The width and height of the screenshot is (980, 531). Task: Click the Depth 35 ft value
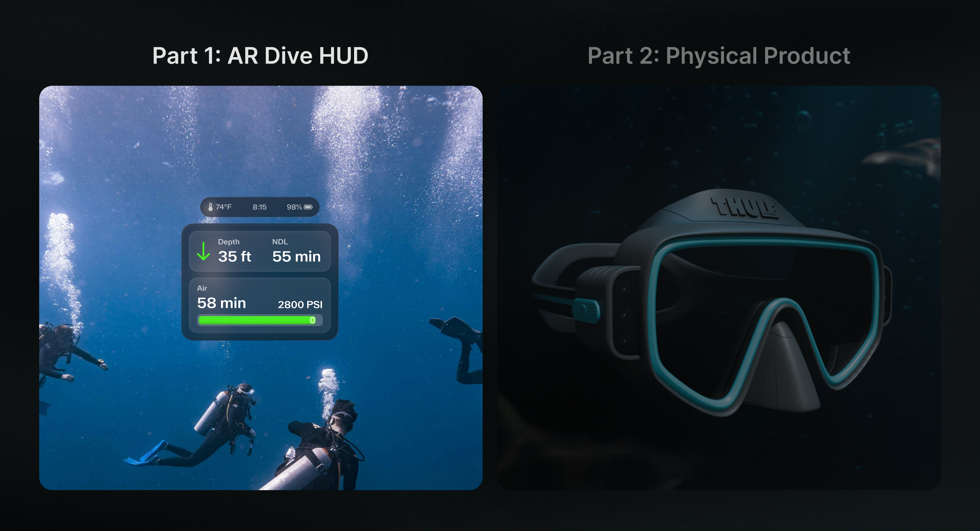coord(234,257)
